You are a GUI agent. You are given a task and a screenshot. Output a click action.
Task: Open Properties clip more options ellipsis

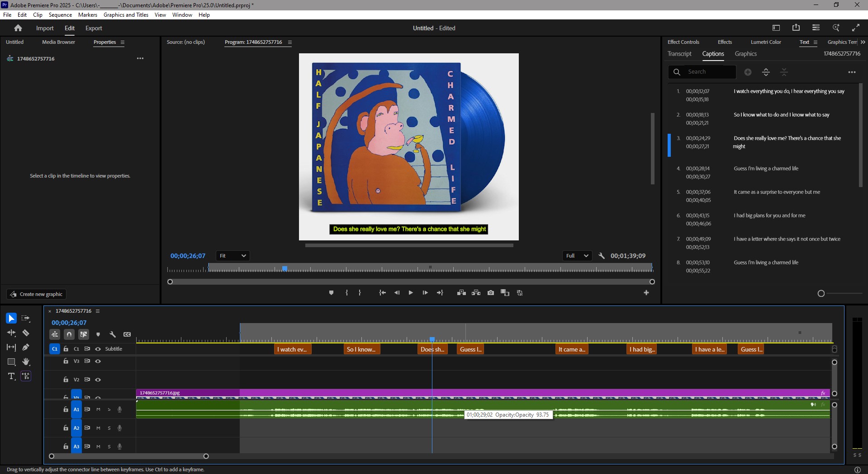(140, 58)
